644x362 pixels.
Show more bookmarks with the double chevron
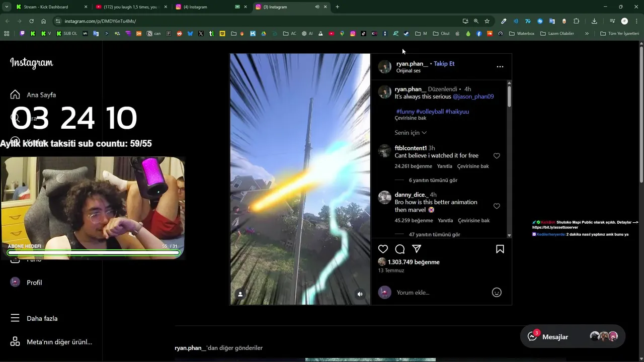click(x=587, y=34)
